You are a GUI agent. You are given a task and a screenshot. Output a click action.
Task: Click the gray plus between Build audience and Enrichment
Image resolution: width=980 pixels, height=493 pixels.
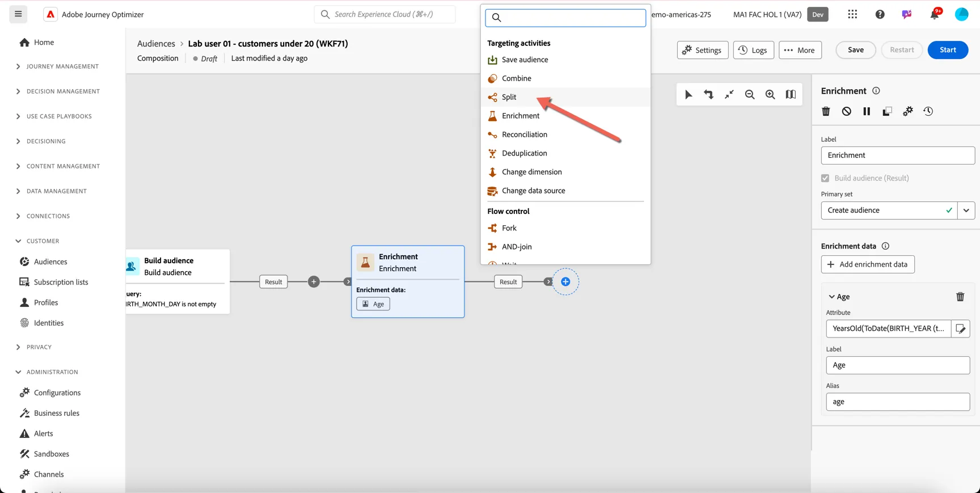click(x=314, y=282)
